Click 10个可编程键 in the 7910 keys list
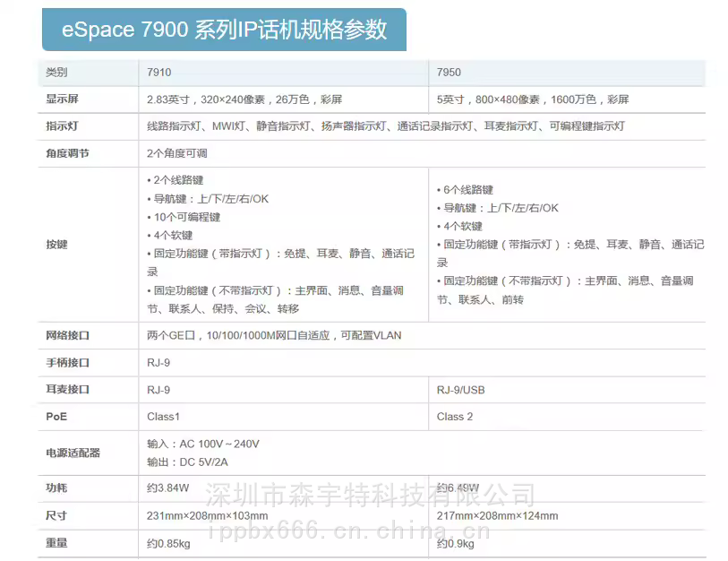Viewport: 728px width, 561px height. pos(186,217)
